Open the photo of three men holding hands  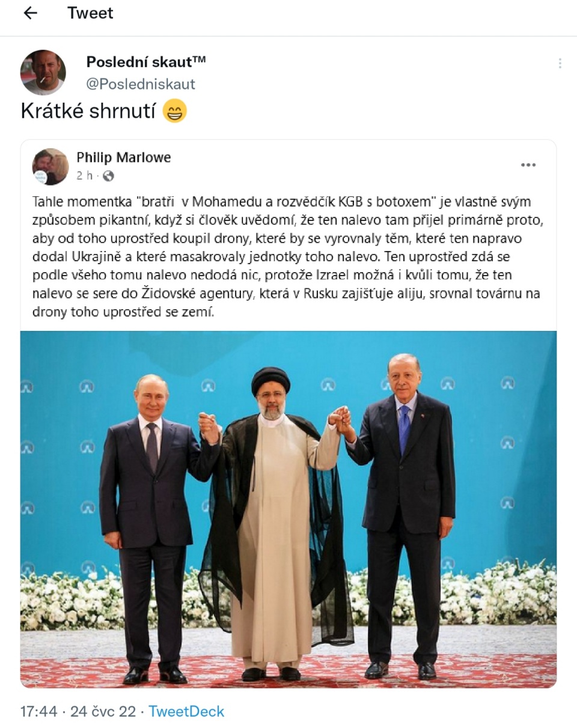click(288, 509)
